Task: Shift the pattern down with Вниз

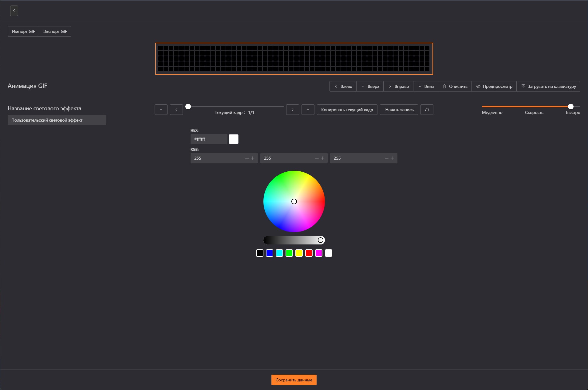Action: (x=426, y=86)
